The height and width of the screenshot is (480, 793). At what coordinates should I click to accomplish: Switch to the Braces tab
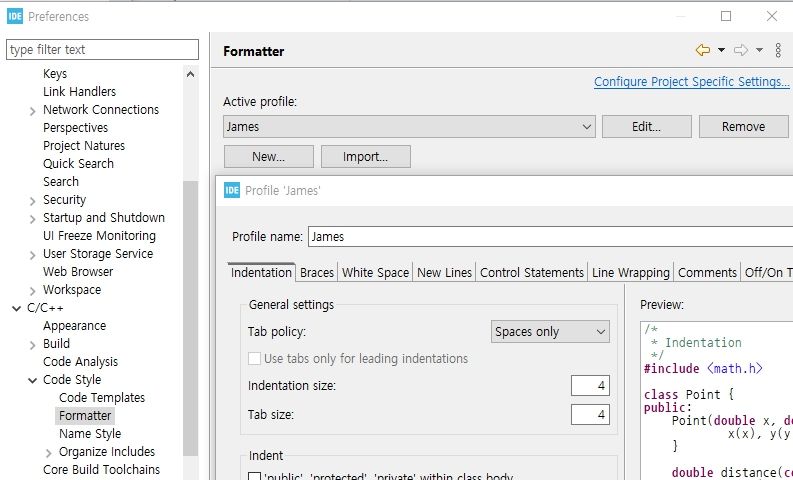coord(317,272)
